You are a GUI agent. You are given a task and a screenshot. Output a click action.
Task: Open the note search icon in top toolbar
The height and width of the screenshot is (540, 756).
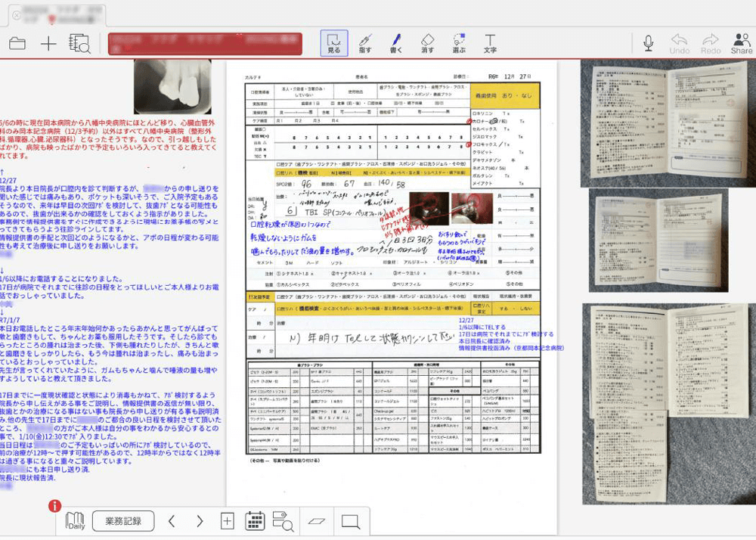click(79, 44)
